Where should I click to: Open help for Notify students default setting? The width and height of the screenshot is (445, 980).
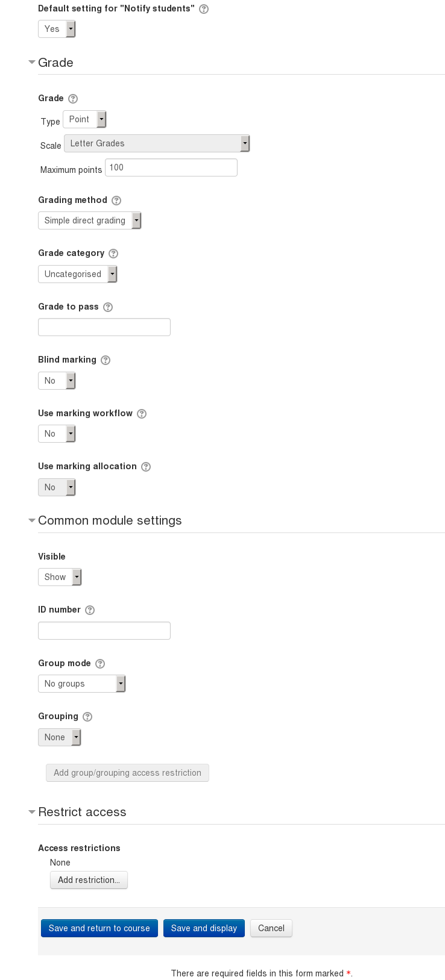(x=204, y=9)
